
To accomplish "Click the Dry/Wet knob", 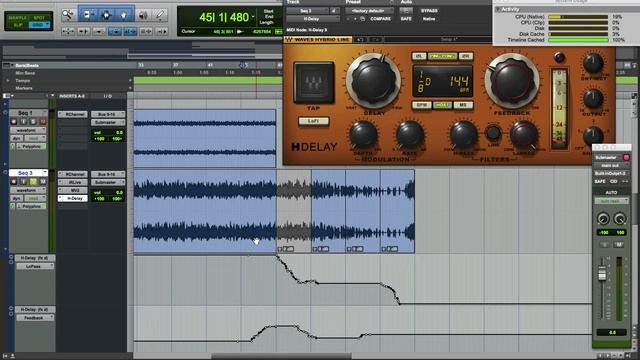I will [593, 63].
